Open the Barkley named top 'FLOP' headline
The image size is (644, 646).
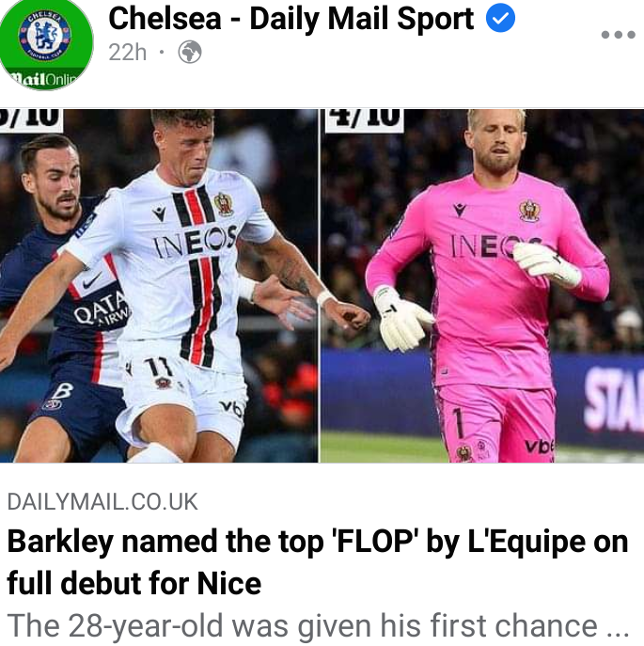(318, 562)
